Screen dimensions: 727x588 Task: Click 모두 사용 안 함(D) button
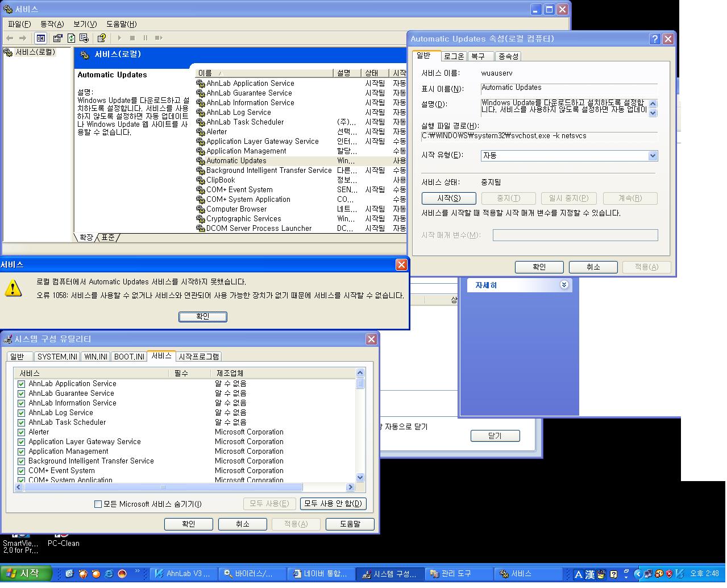[x=333, y=503]
